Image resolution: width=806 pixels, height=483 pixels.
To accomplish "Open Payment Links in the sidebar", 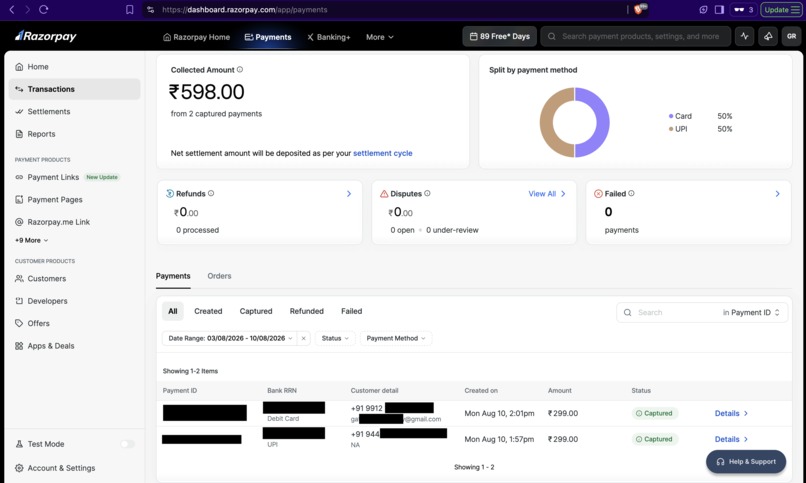I will (74, 177).
